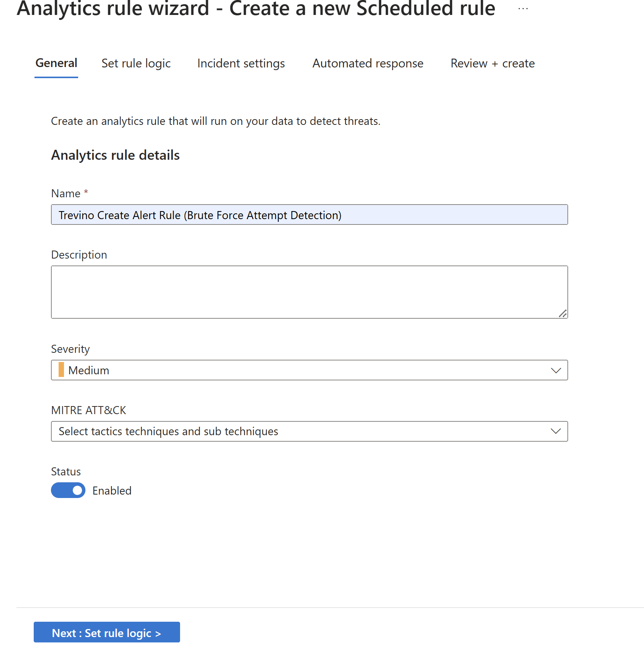Click the Severity dropdown chevron arrow

(x=556, y=370)
